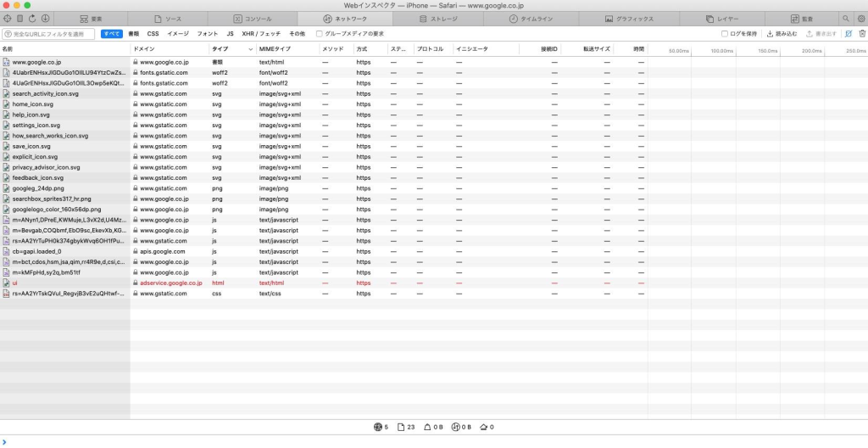868x448 pixels.
Task: Reload the page with the reload icon
Action: 31,18
